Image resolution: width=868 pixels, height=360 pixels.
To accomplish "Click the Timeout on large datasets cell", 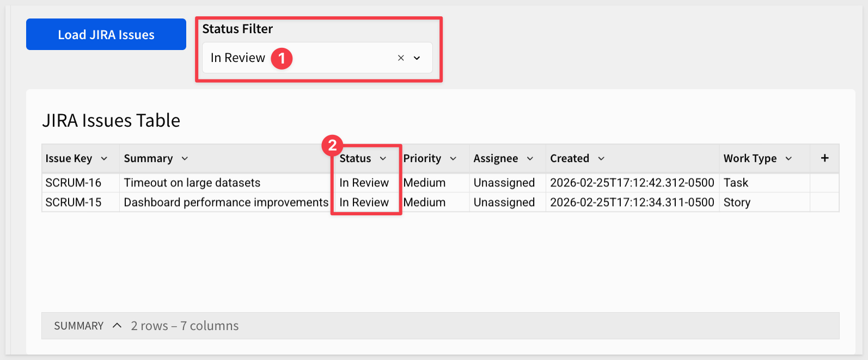I will tap(192, 183).
